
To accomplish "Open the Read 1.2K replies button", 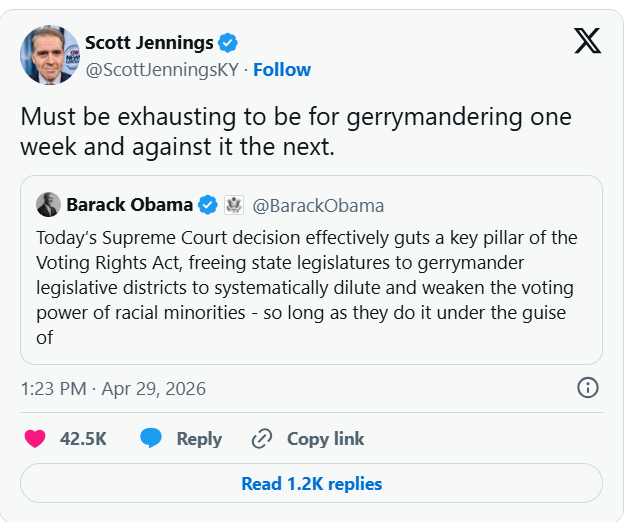I will 311,484.
